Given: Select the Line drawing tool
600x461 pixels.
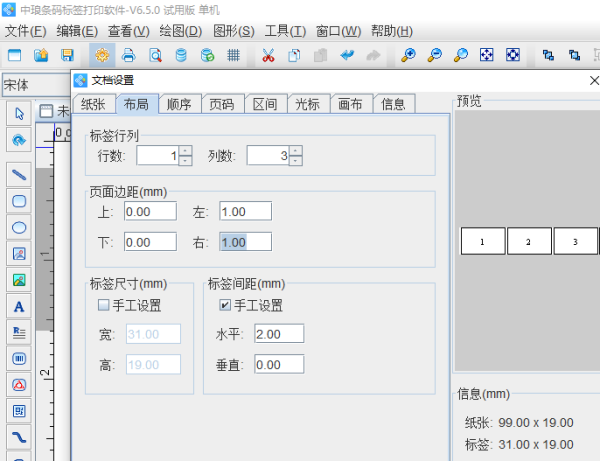Looking at the screenshot, I should 19,174.
